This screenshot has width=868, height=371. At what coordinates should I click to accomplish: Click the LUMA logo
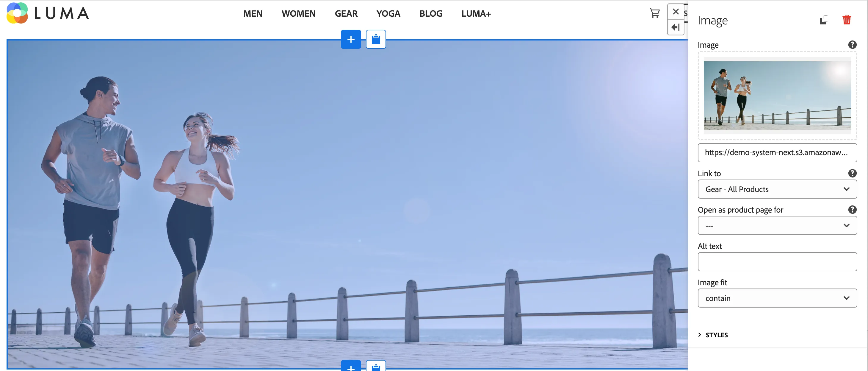coord(48,13)
